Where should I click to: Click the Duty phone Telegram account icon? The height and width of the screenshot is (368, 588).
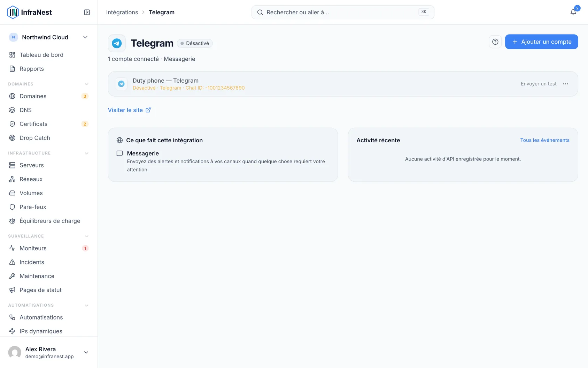click(121, 84)
